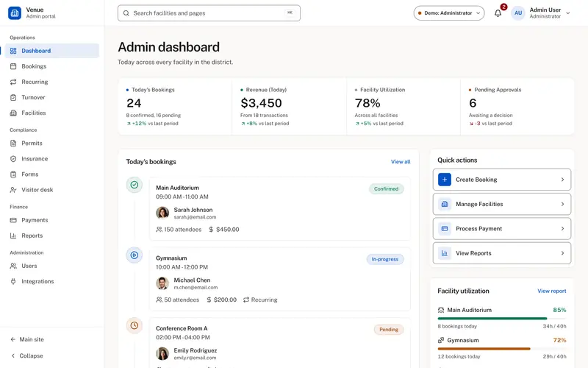Click m.chen@email.com

(x=196, y=287)
